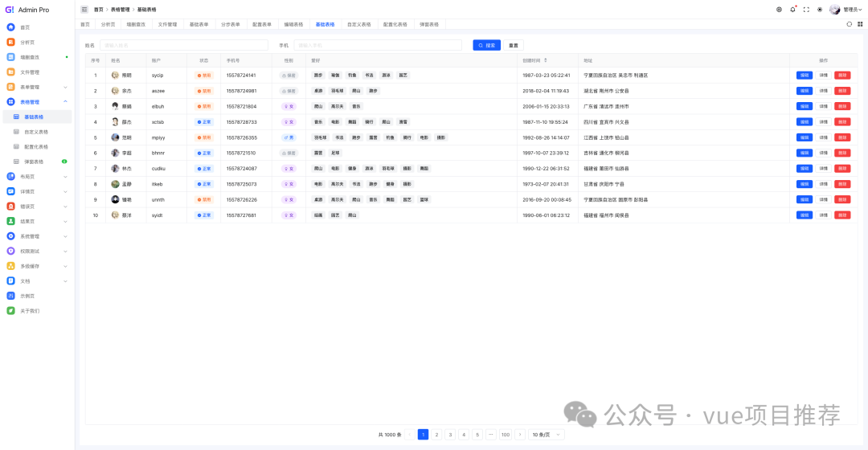Go to page 2 in pagination
Viewport: 868px width, 450px height.
click(x=436, y=435)
